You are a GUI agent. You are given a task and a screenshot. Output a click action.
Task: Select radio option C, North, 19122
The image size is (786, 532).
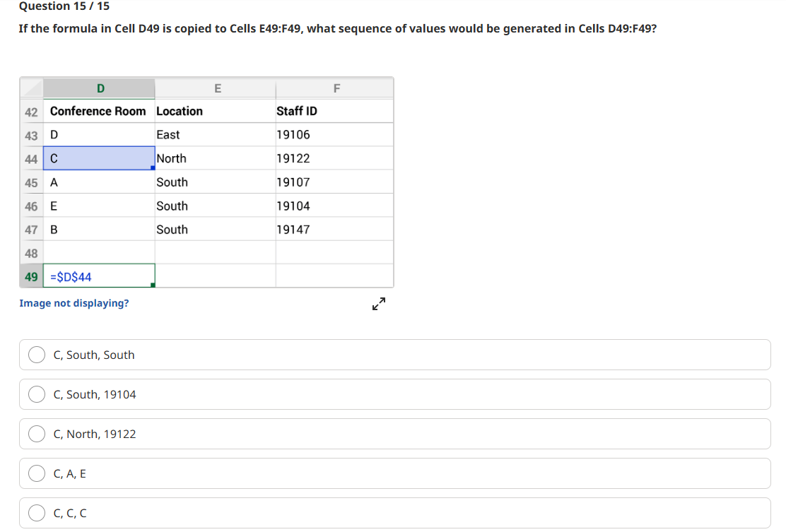[x=36, y=434]
